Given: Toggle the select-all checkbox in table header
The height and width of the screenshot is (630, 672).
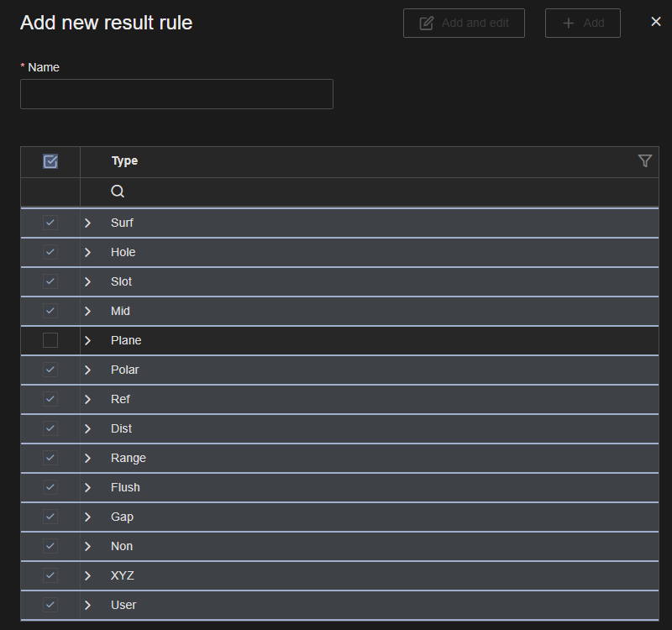Looking at the screenshot, I should point(50,161).
